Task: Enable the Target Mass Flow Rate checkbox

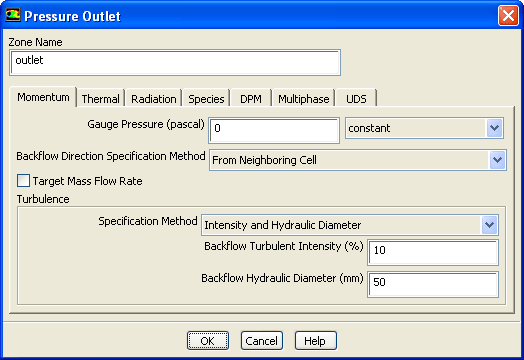Action: (23, 181)
